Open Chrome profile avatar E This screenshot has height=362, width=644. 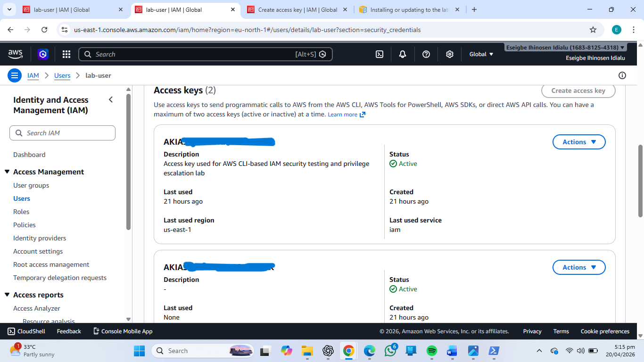pyautogui.click(x=617, y=30)
